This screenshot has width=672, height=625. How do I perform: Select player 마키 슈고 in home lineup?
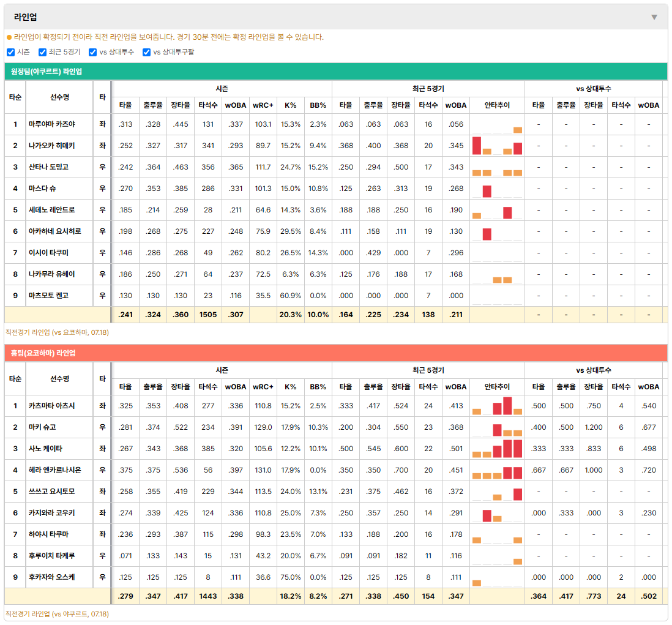pos(42,427)
